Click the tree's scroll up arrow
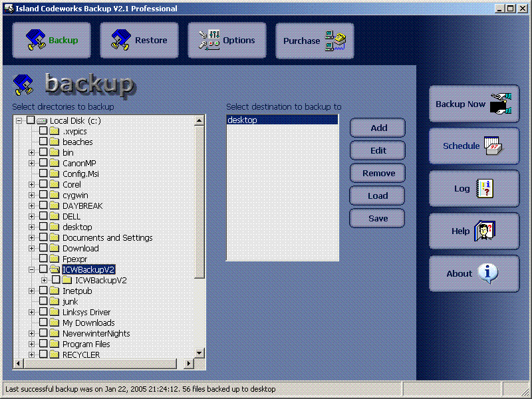This screenshot has width=532, height=399. click(x=199, y=120)
